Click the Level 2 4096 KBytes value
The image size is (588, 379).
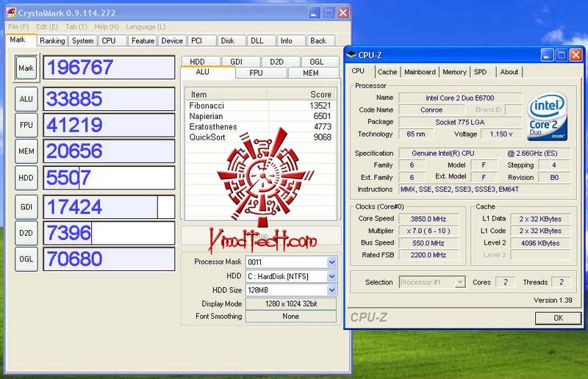(540, 243)
